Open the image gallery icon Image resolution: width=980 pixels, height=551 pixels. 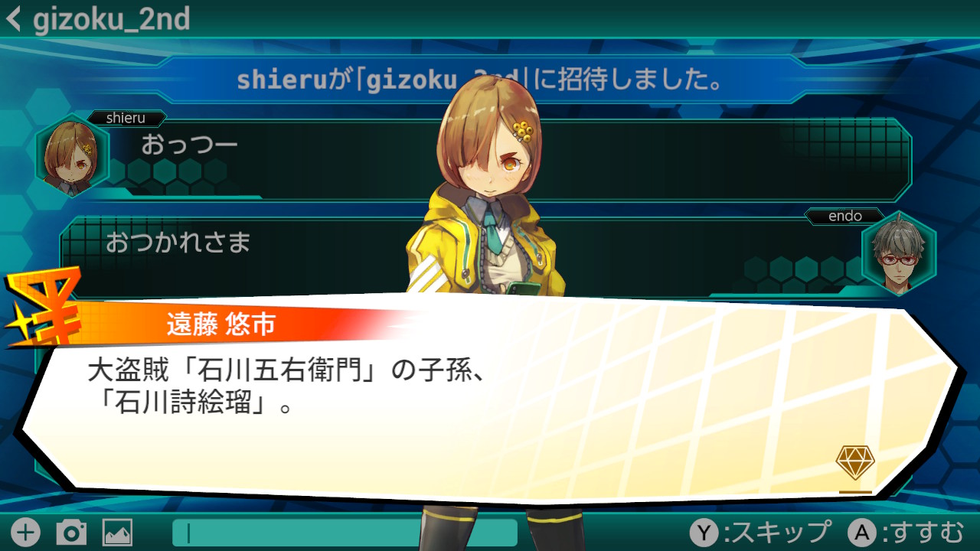pos(118,532)
